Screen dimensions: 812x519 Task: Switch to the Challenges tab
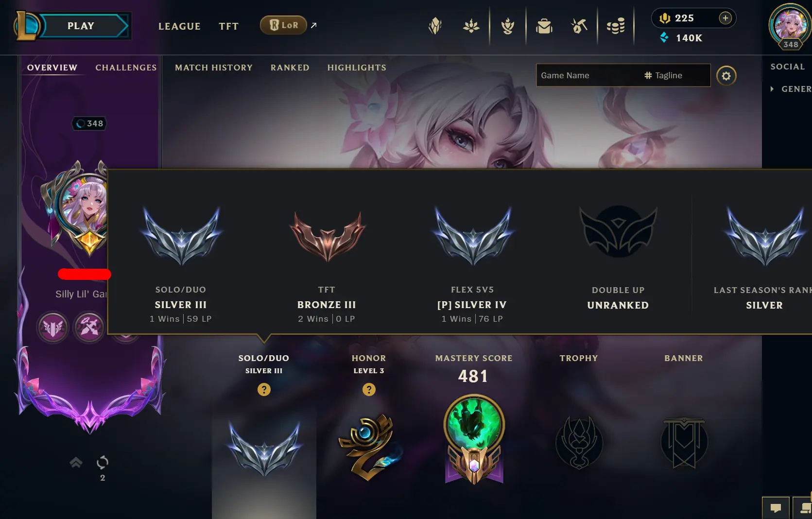pyautogui.click(x=126, y=68)
